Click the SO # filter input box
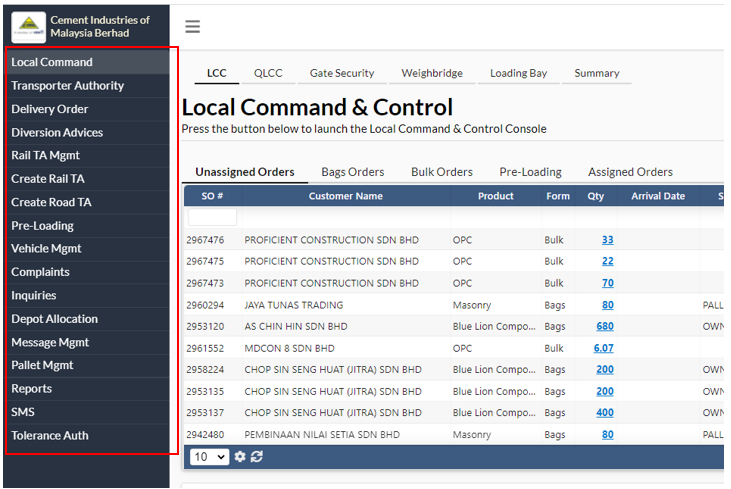 [x=212, y=217]
